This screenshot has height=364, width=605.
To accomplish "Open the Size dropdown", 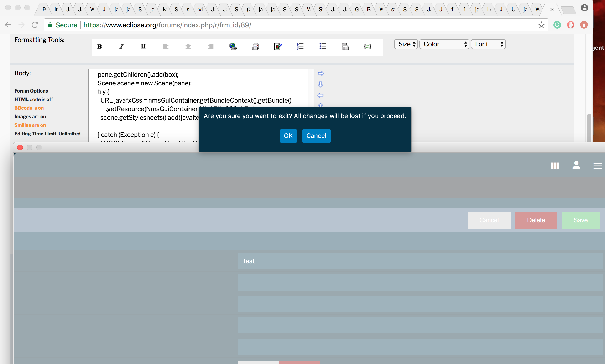I will [406, 44].
